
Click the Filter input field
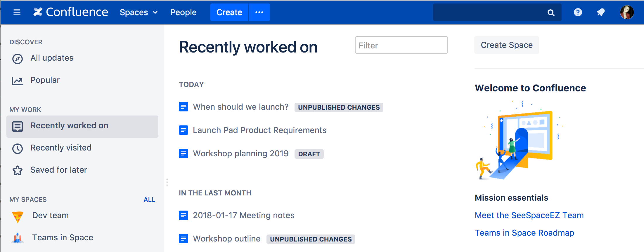point(401,45)
